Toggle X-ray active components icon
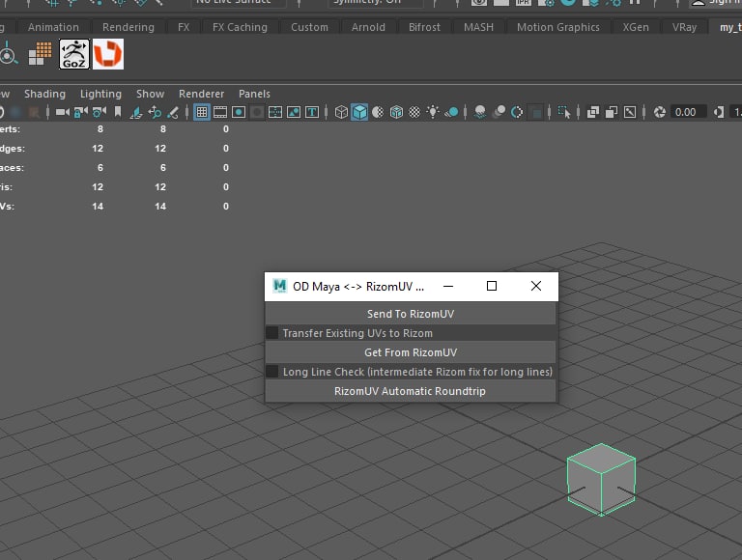This screenshot has width=742, height=560. (x=612, y=112)
